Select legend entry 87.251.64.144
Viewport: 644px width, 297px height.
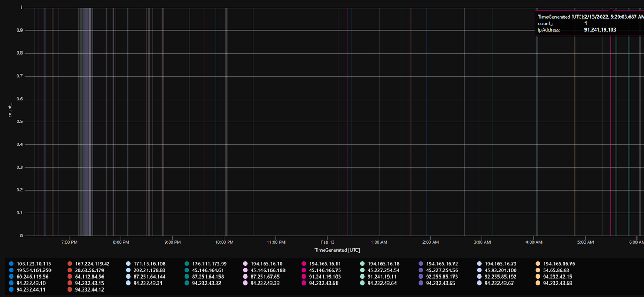(x=145, y=277)
